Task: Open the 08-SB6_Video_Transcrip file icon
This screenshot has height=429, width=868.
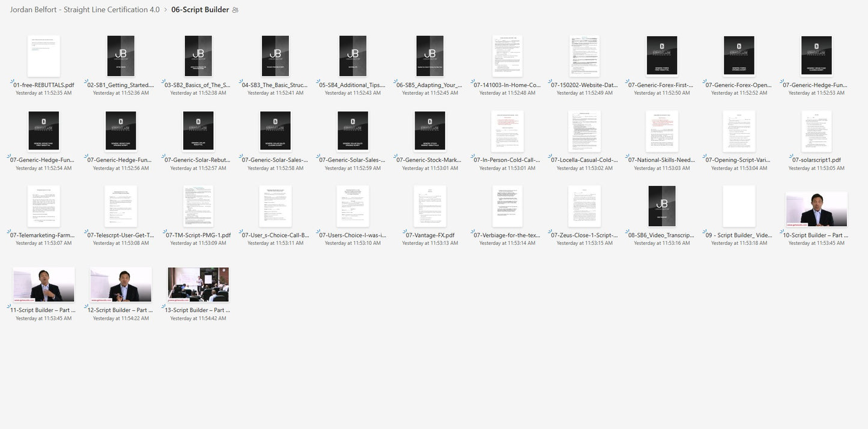Action: [662, 206]
